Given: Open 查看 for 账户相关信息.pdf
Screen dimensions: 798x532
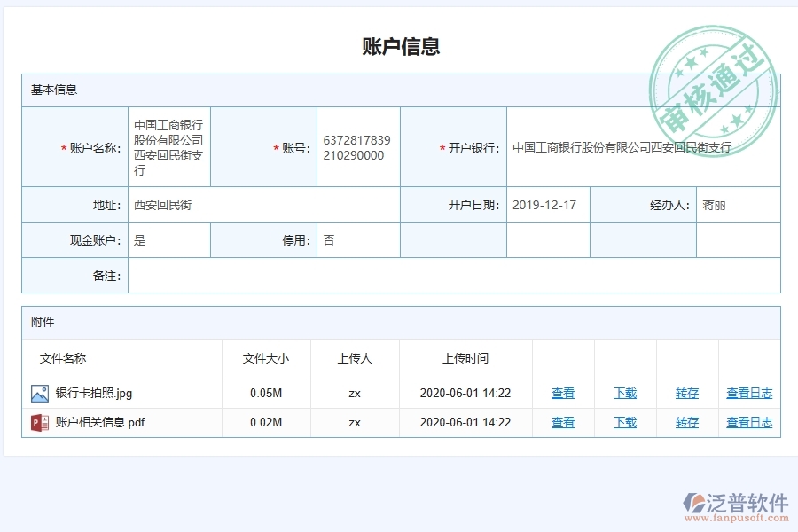Looking at the screenshot, I should click(563, 423).
